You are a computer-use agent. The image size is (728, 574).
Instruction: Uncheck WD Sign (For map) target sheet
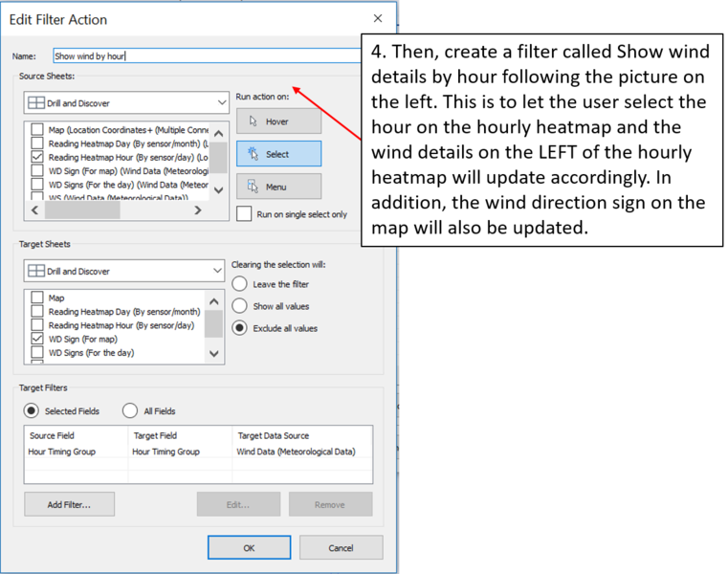pos(37,339)
